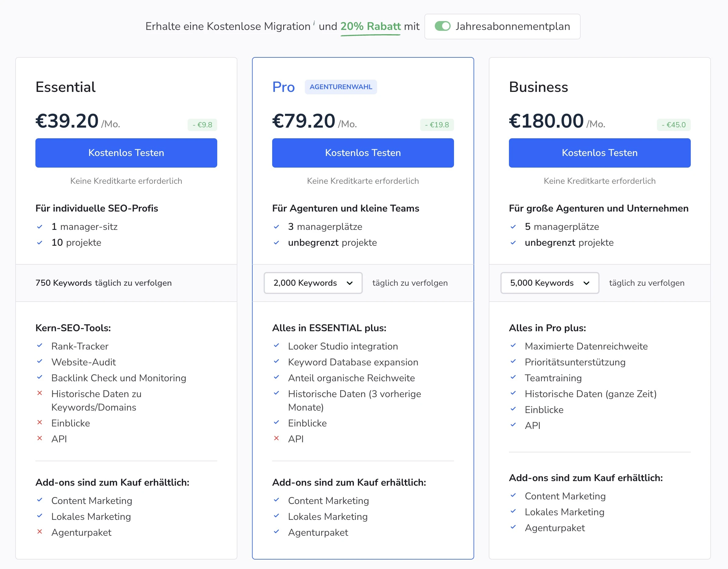Click checkmark beside Business Teamtraining
Viewport: 728px width, 569px height.
[513, 377]
